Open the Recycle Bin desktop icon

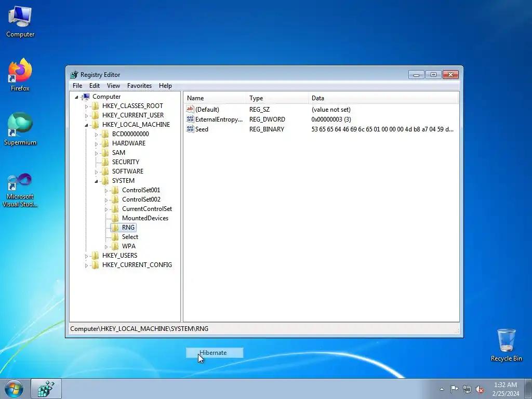(x=506, y=345)
